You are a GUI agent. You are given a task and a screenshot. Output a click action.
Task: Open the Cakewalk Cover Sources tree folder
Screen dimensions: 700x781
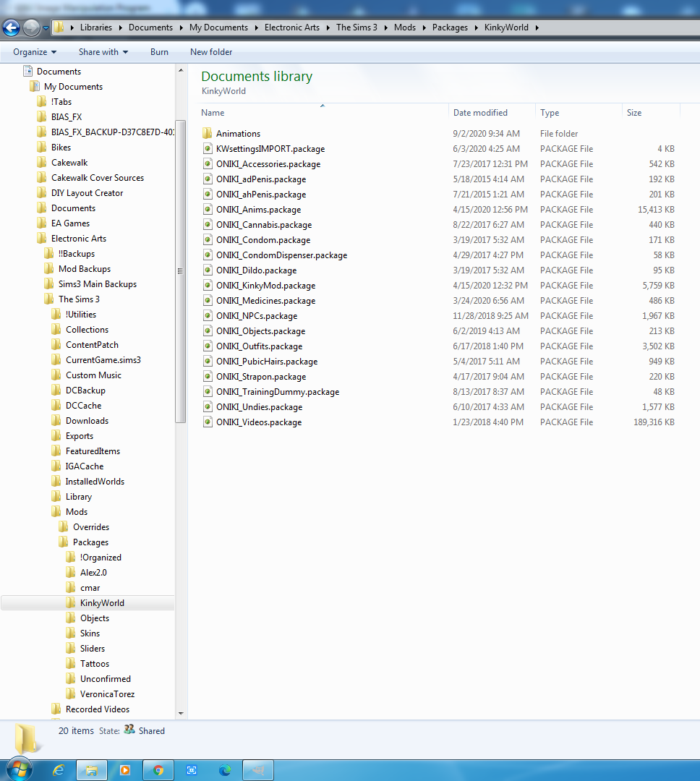click(98, 178)
